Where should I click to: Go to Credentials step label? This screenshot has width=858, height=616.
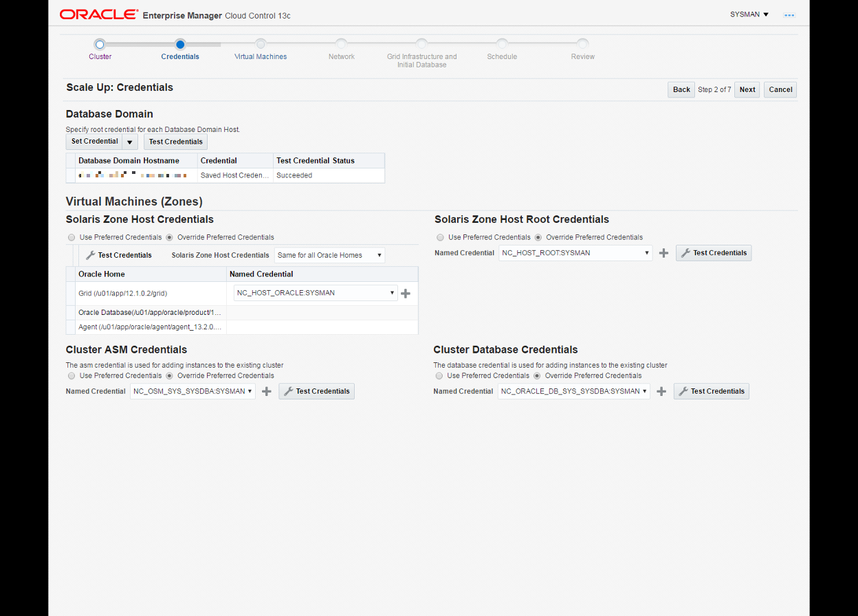coord(180,56)
